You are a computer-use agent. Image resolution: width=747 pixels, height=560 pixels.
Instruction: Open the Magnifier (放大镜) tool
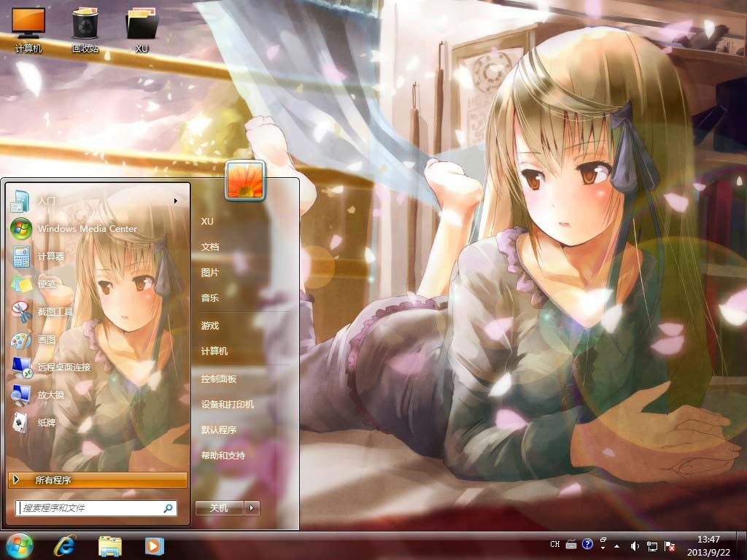click(x=50, y=394)
